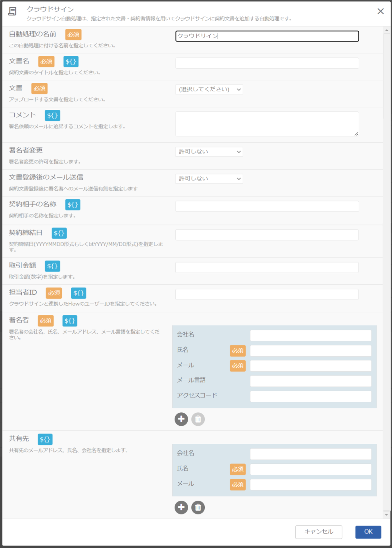Add another signer with the 署名者 plus icon

tap(181, 419)
